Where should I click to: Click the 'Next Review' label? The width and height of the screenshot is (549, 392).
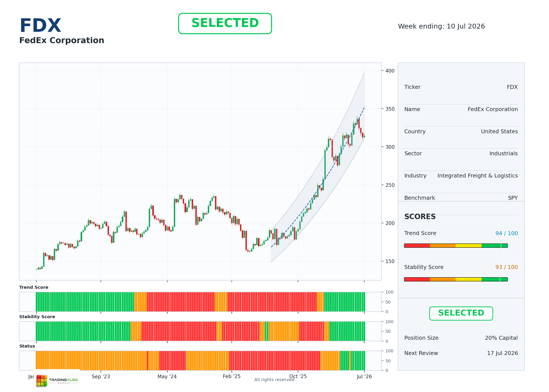point(421,353)
